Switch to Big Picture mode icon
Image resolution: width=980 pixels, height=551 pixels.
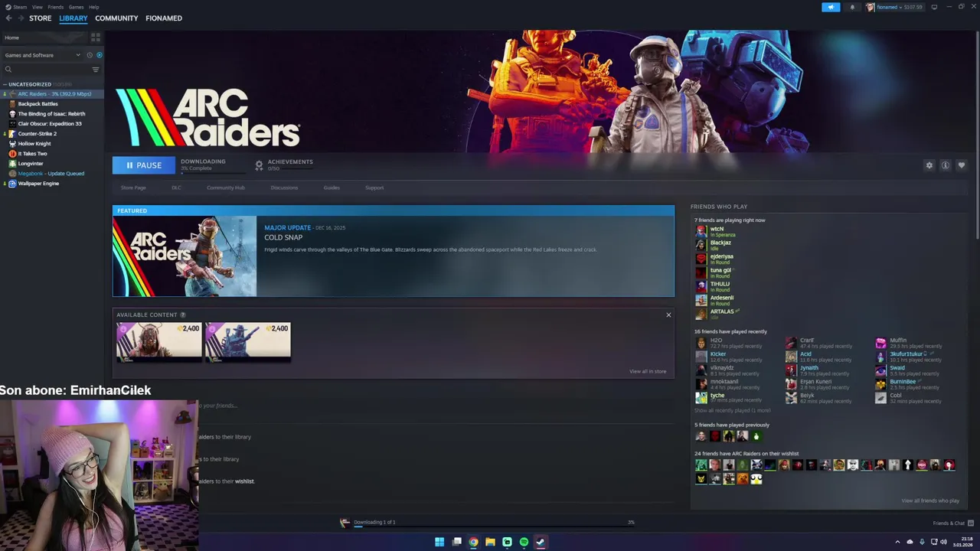coord(934,7)
